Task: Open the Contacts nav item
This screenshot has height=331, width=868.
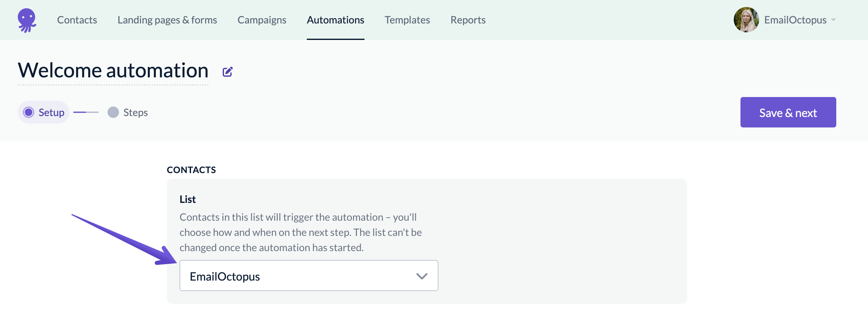Action: point(77,20)
